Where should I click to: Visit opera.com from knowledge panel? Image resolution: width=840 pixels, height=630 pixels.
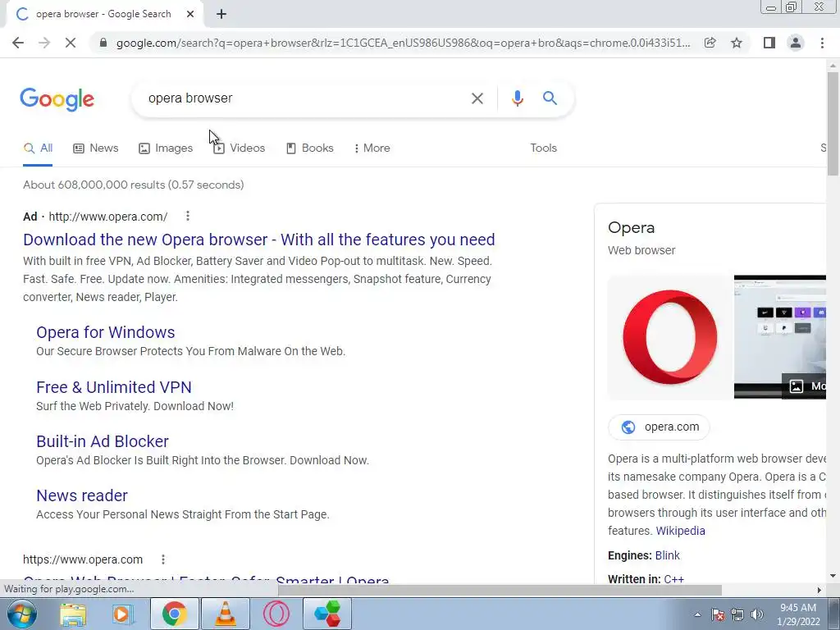pos(659,427)
